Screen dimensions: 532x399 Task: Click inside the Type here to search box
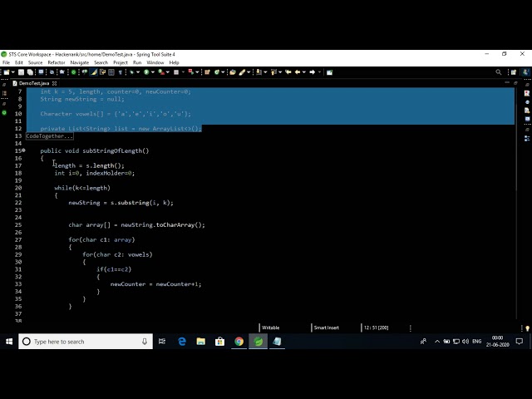pyautogui.click(x=83, y=342)
